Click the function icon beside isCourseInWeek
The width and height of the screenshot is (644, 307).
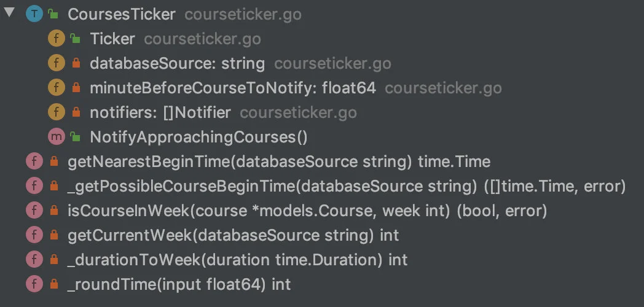(x=34, y=211)
